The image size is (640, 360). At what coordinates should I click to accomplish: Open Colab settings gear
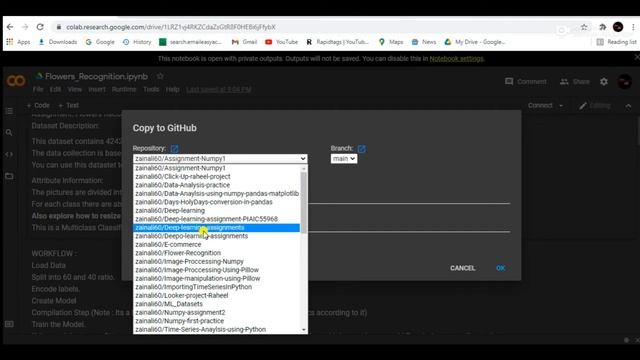604,82
